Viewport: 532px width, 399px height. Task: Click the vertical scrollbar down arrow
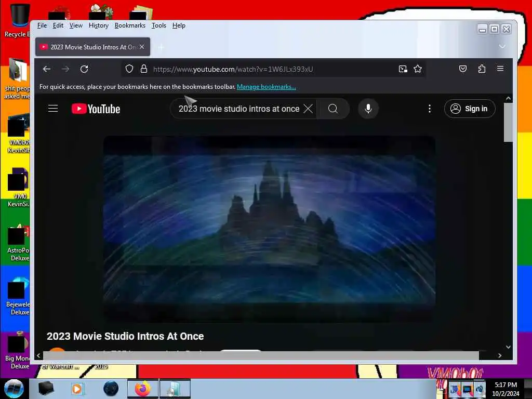coord(508,347)
